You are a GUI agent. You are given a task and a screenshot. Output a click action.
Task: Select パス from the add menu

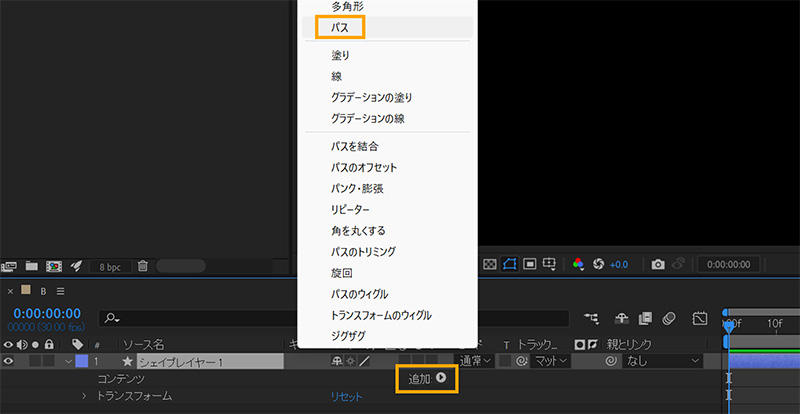tap(339, 28)
